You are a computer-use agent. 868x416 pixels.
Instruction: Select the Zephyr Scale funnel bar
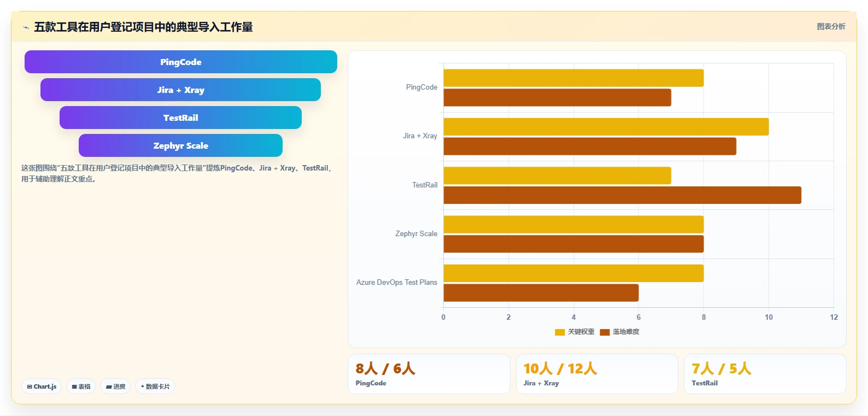(180, 145)
